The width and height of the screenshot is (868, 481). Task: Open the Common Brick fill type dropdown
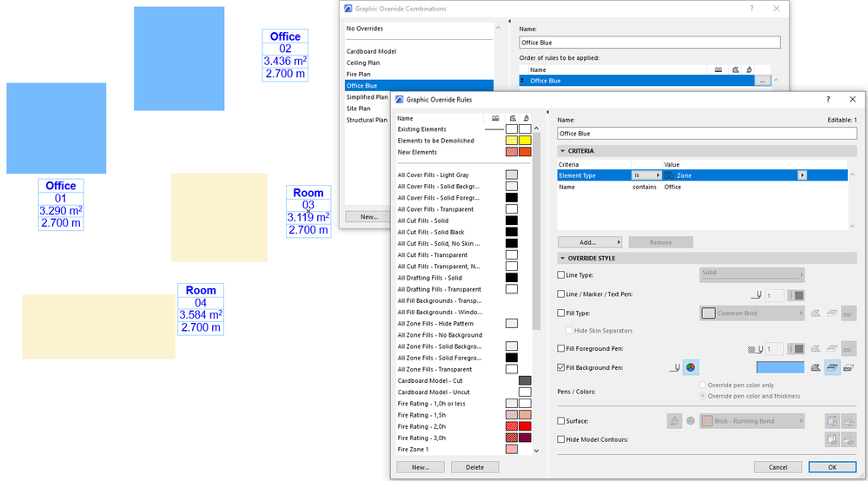coord(752,313)
